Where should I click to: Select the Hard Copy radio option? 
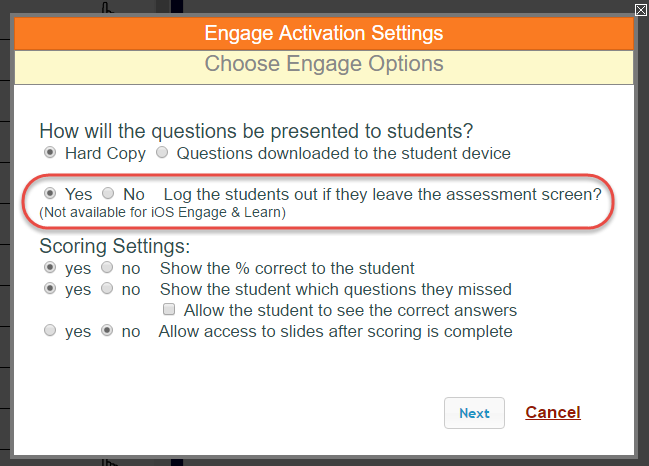click(50, 153)
